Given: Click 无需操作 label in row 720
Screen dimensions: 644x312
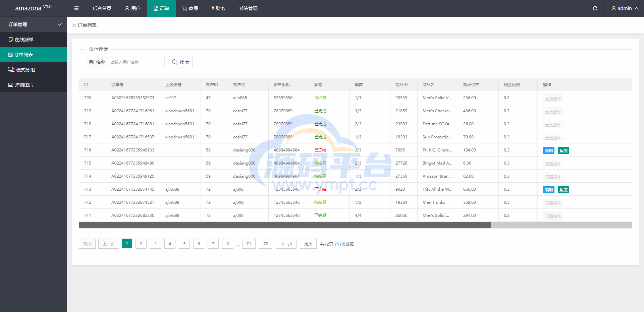Looking at the screenshot, I should pos(553,99).
